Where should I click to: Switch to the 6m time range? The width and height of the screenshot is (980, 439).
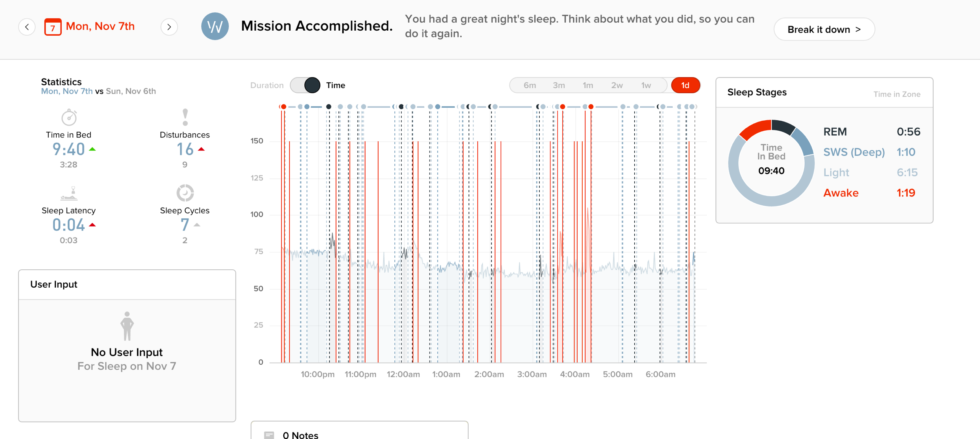tap(529, 85)
